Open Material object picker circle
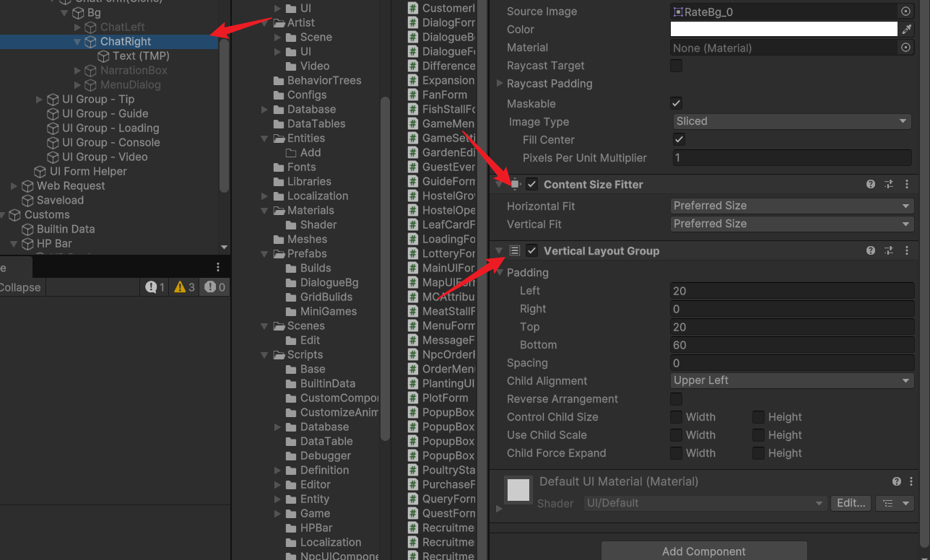 [905, 48]
